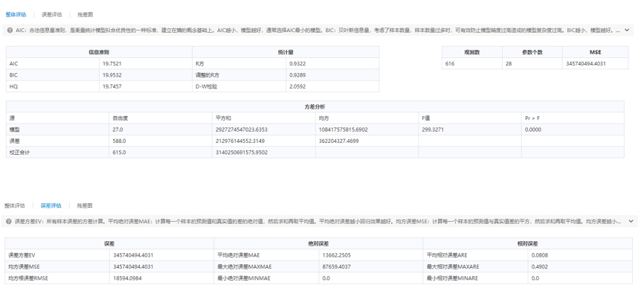Viewport: 644px width, 291px height.
Task: Click the BIC value 19.9532
Action: 112,75
